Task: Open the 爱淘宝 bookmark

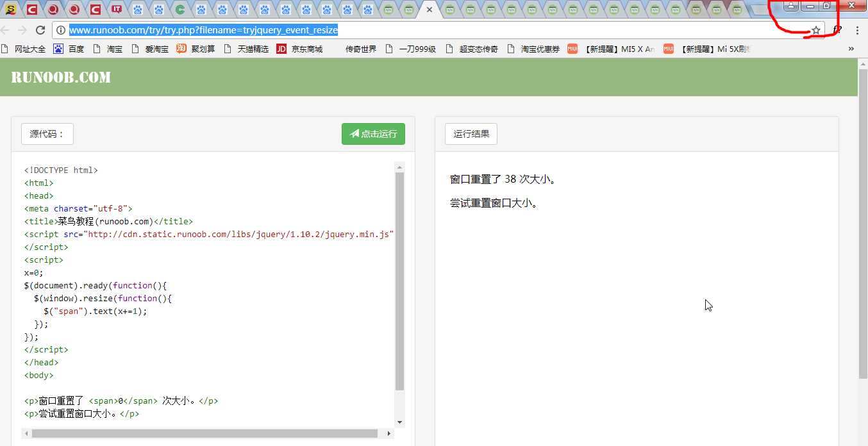Action: click(x=150, y=49)
